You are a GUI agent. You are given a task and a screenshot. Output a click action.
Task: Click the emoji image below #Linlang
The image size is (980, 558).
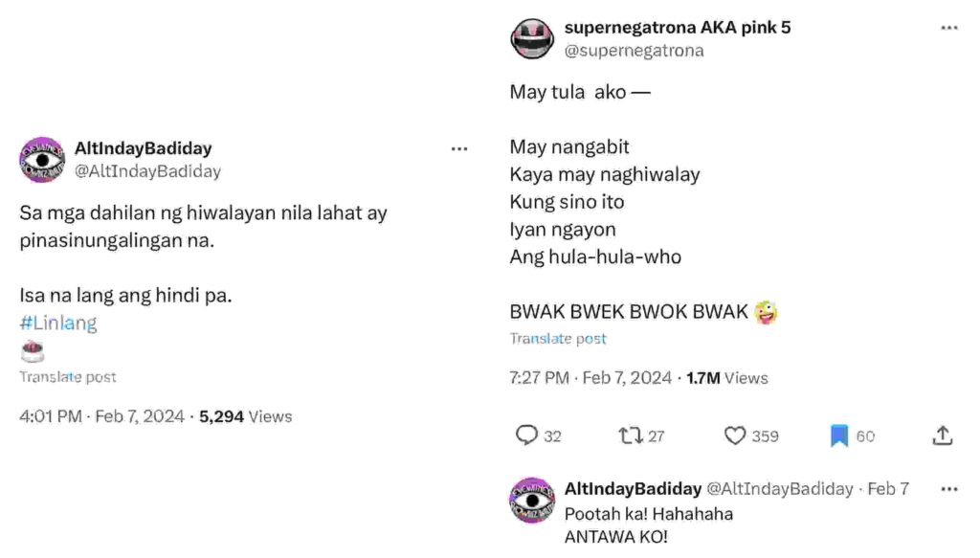pos(33,350)
